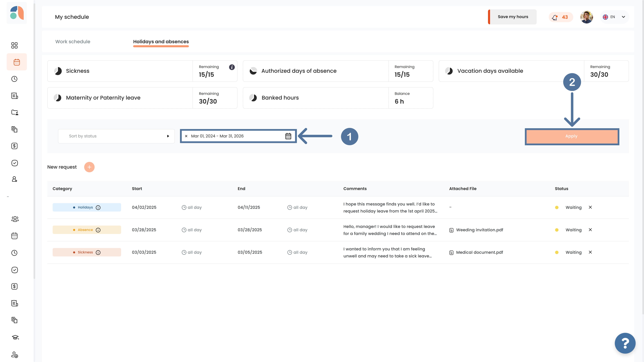Open notifications bell showing 43
The height and width of the screenshot is (362, 644).
(560, 17)
